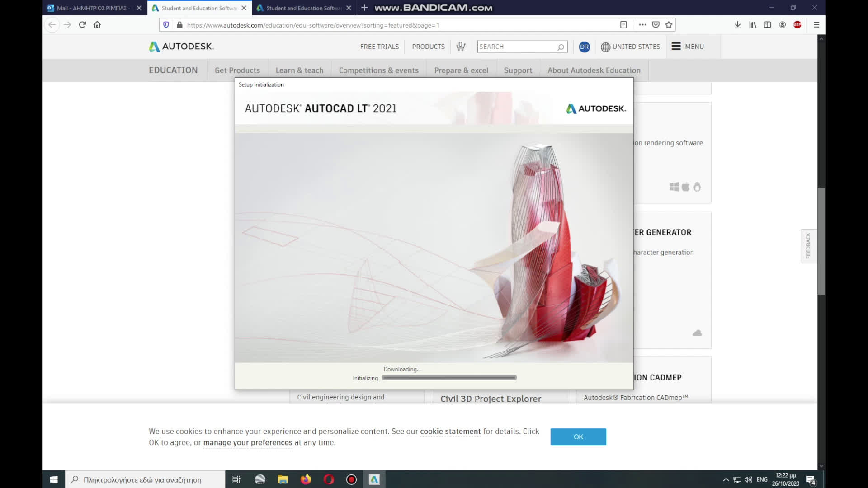The image size is (868, 488).
Task: Toggle the tracking protection shield
Action: click(x=166, y=24)
